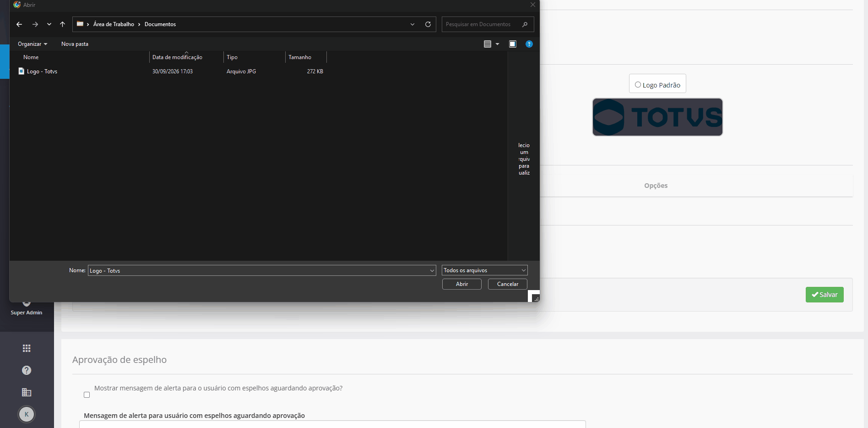Select the Logo Padrão radio button

pos(638,85)
